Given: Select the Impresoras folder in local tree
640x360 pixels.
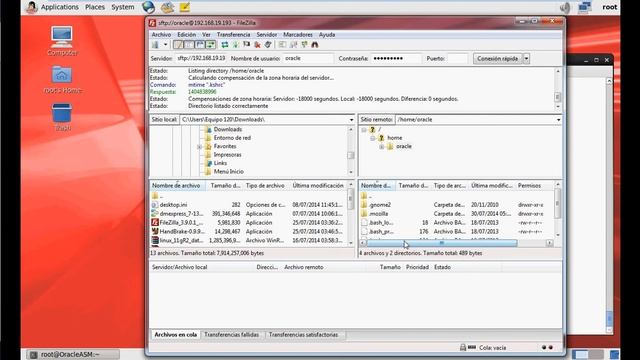Looking at the screenshot, I should (x=227, y=155).
